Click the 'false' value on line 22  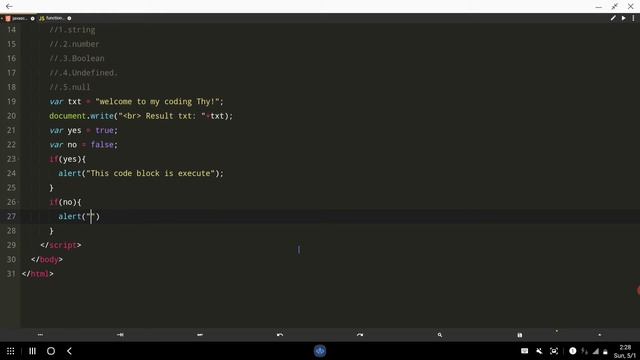point(102,144)
